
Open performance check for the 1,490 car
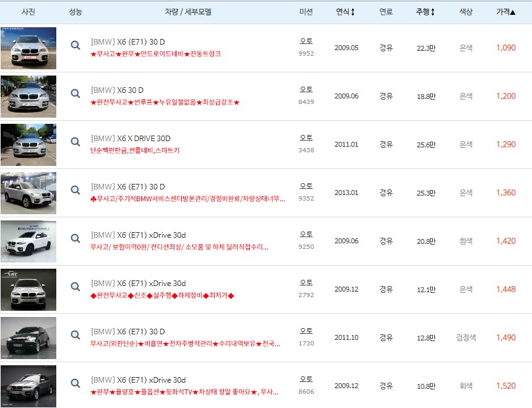point(75,335)
